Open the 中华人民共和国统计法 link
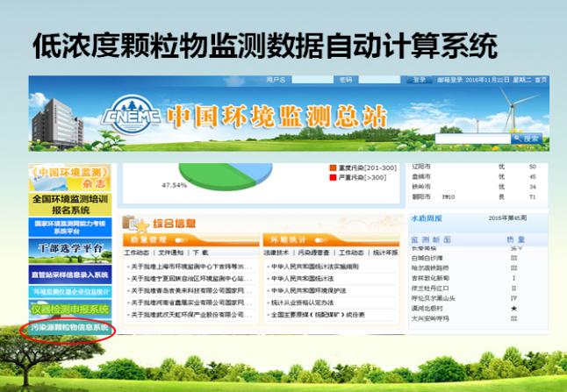The image size is (567, 392). (302, 279)
